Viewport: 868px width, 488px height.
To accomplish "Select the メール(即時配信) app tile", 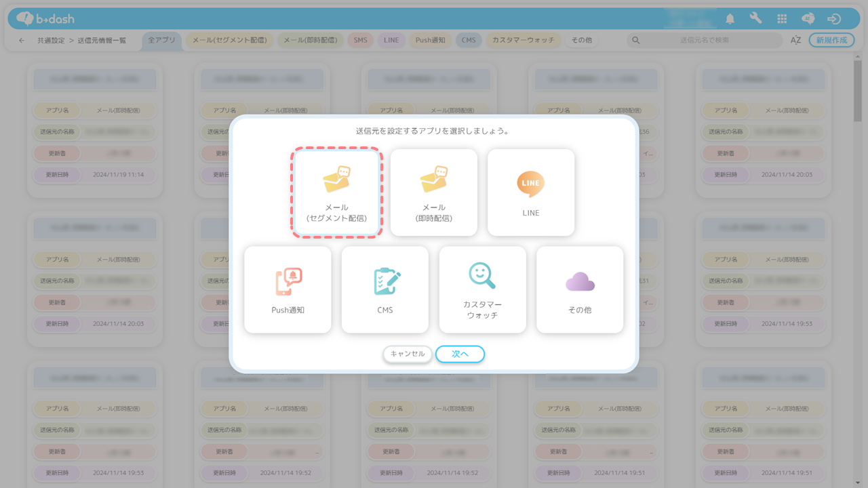I will point(434,193).
